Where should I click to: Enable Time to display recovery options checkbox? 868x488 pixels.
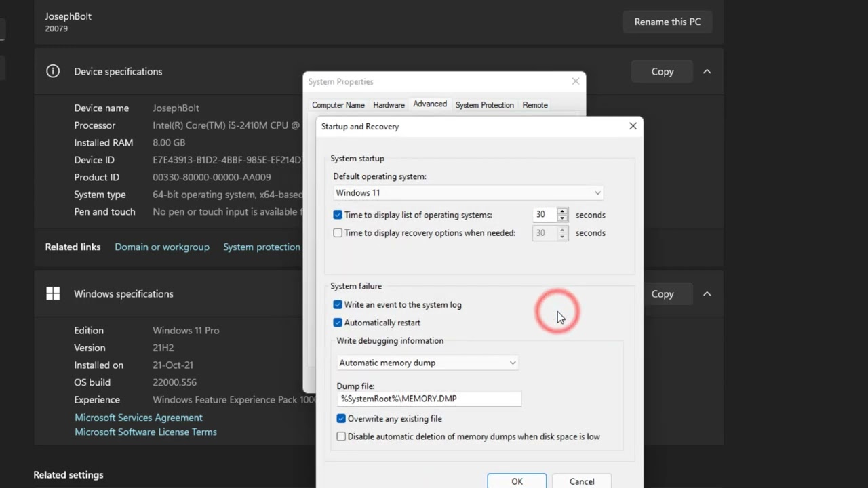[x=338, y=232]
